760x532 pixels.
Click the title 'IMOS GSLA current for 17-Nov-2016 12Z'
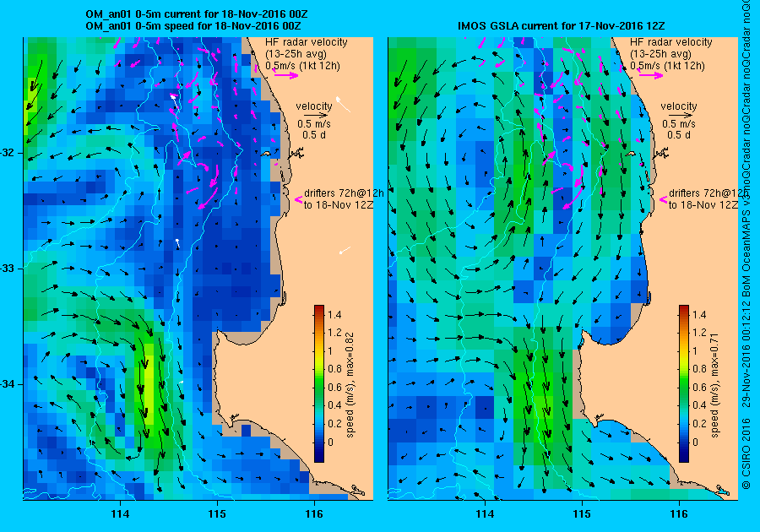tap(561, 25)
